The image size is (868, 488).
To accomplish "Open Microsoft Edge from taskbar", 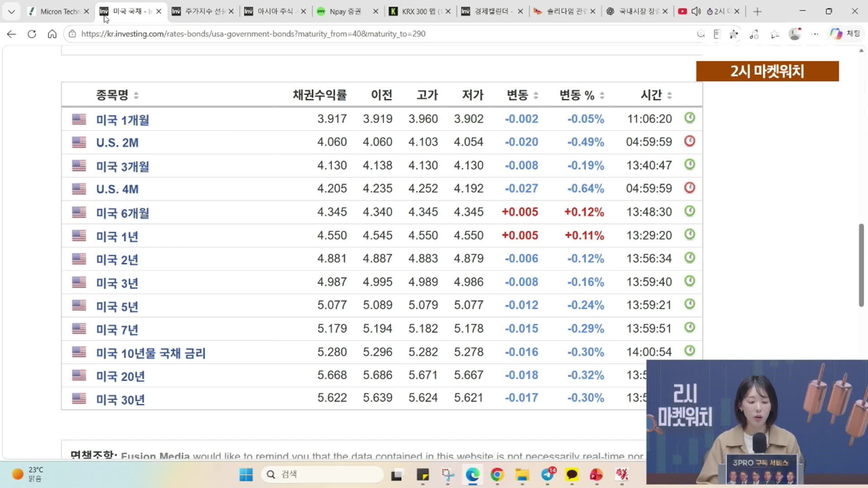I will 472,474.
